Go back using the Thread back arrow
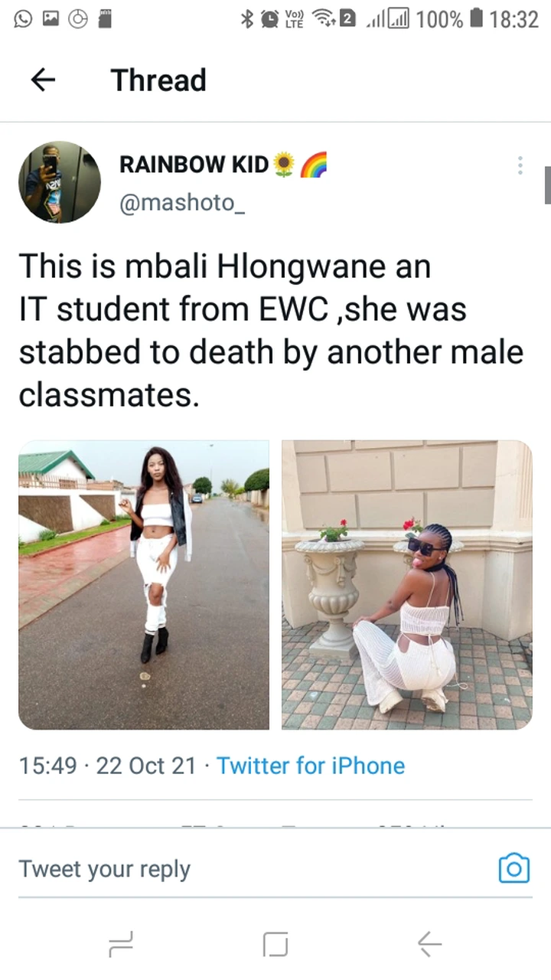Viewport: 551px width, 980px height. tap(43, 80)
